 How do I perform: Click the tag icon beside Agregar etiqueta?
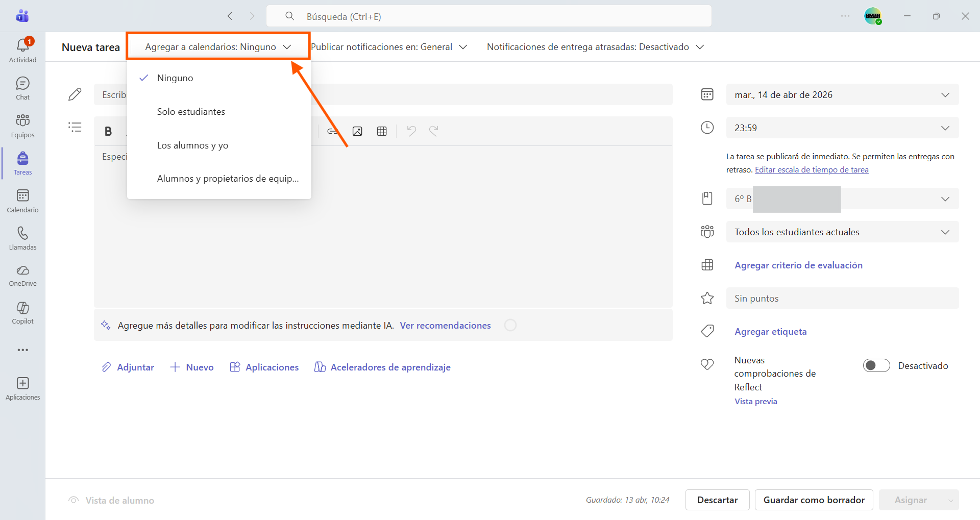coord(707,331)
